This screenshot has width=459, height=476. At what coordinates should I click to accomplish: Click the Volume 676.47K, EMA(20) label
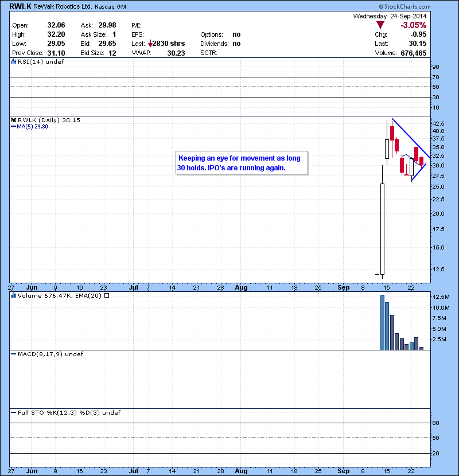click(x=59, y=295)
